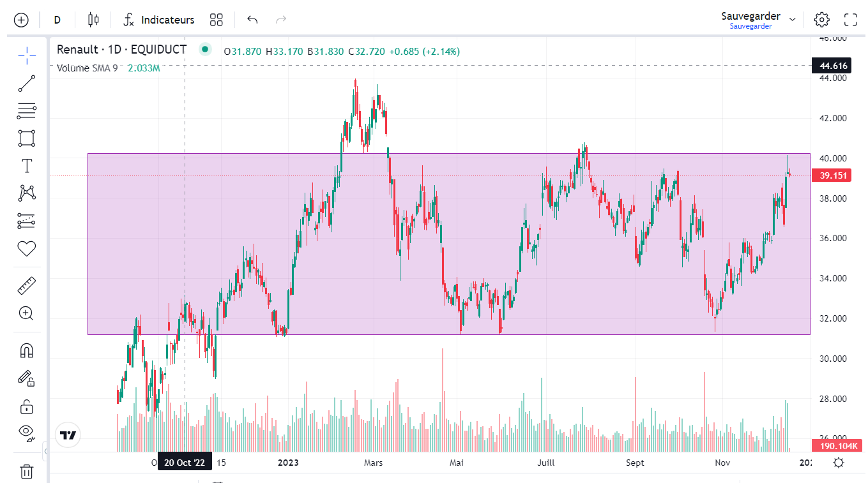Open the Sauvegarder dropdown arrow
Screen dimensions: 868x483
click(x=793, y=20)
